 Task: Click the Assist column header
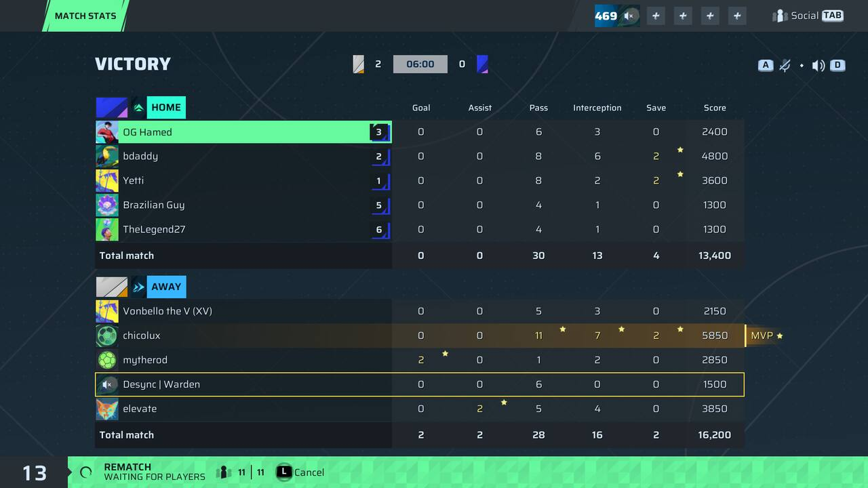coord(480,108)
